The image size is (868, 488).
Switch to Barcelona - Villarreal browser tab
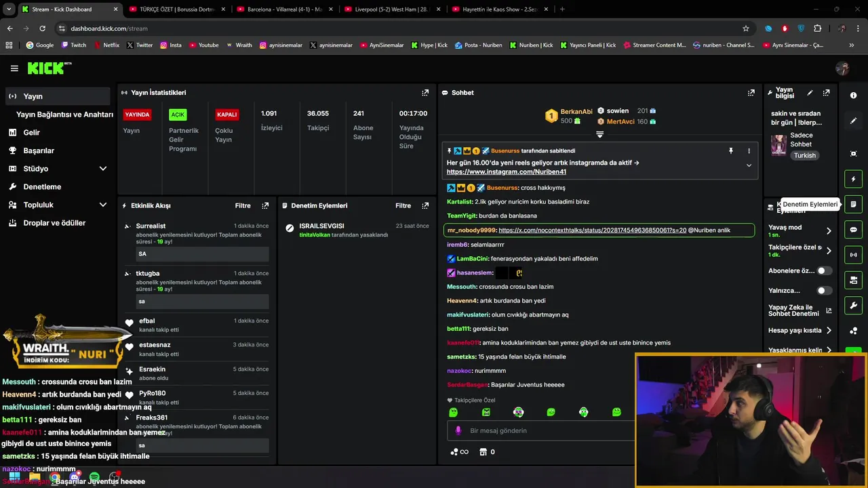click(x=283, y=9)
